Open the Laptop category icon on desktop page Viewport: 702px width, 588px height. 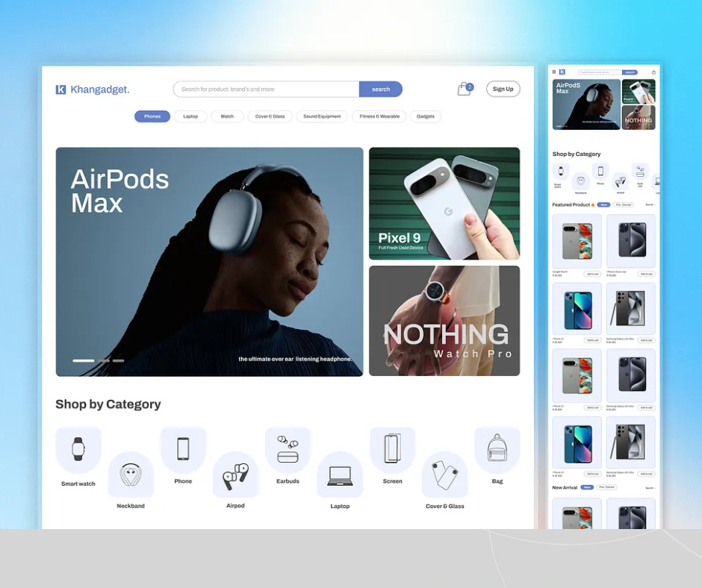click(341, 475)
